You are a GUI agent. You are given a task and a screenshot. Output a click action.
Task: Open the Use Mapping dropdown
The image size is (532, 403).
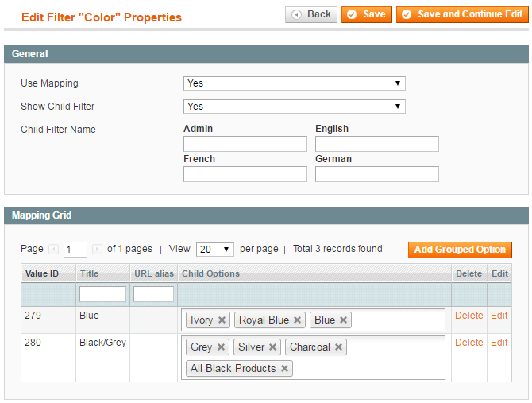coord(294,83)
